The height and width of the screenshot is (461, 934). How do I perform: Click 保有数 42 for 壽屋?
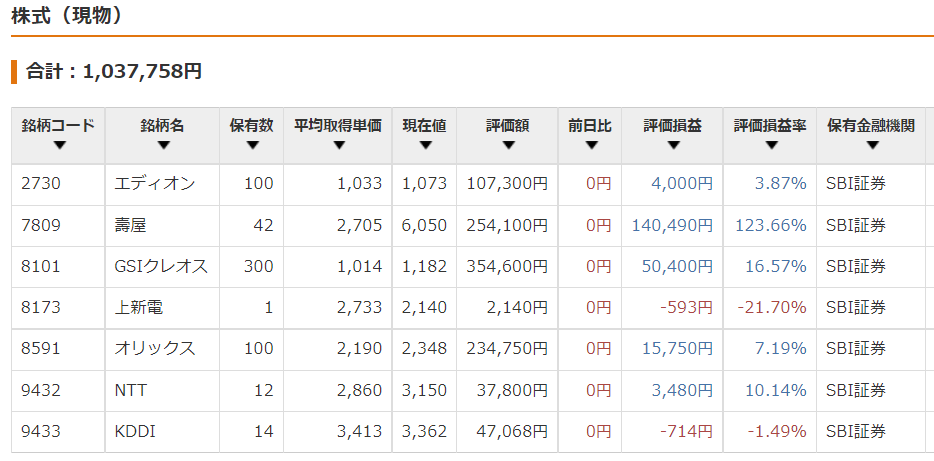pos(263,225)
